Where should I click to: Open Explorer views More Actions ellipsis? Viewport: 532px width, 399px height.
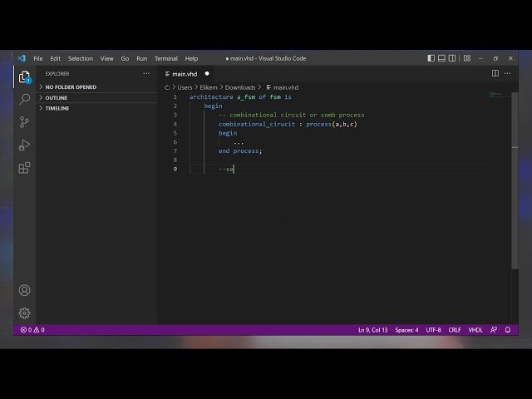pos(146,74)
